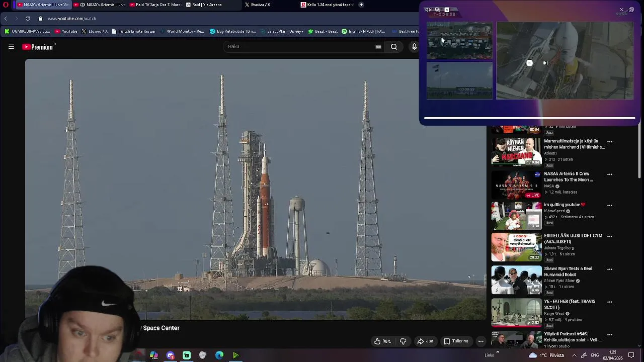The width and height of the screenshot is (644, 362).
Task: Open Copilot app in taskbar
Action: point(153,355)
